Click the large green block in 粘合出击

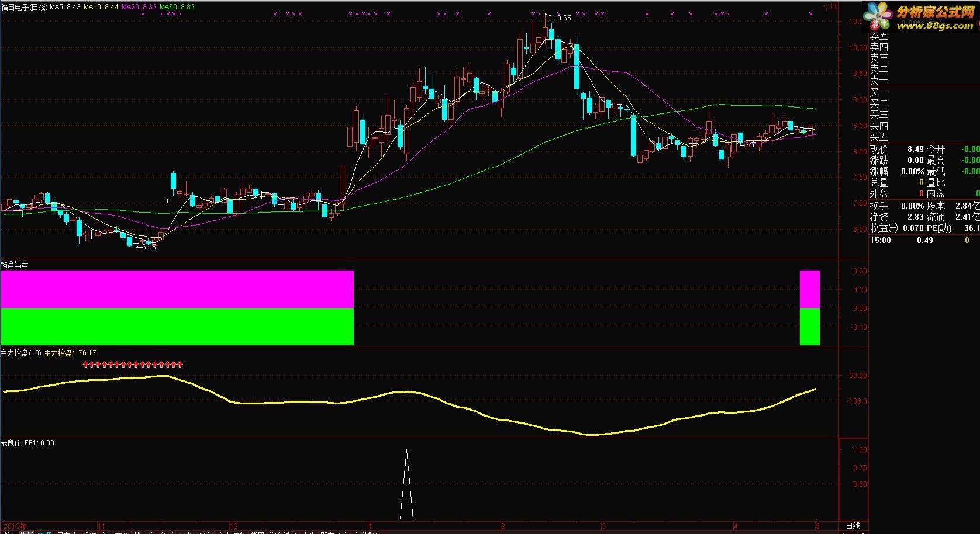177,327
